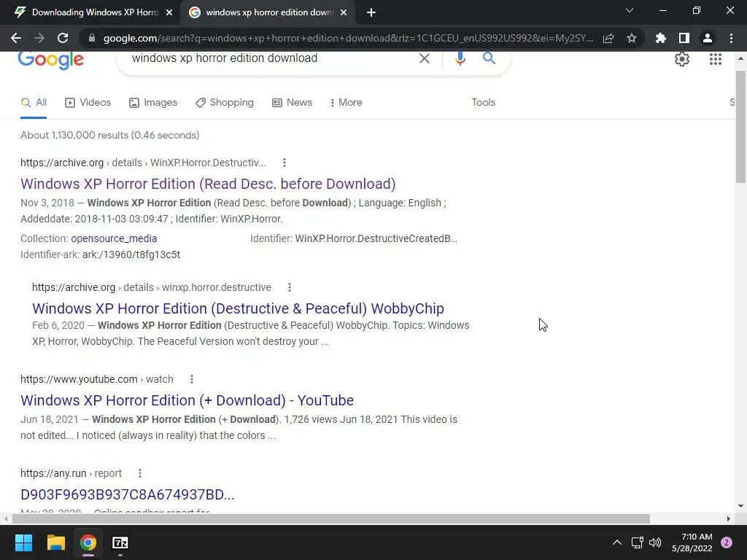This screenshot has width=747, height=560.
Task: Expand the More search filters menu
Action: pos(347,102)
